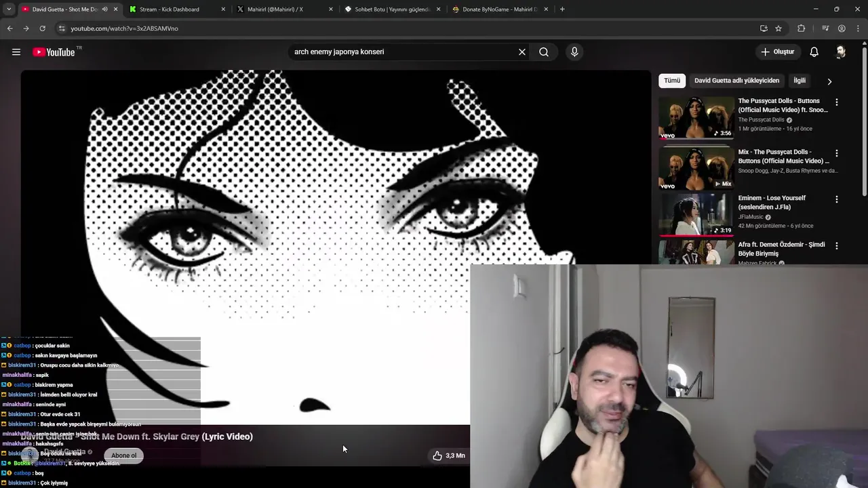Open site information icon in the address bar

click(x=62, y=28)
